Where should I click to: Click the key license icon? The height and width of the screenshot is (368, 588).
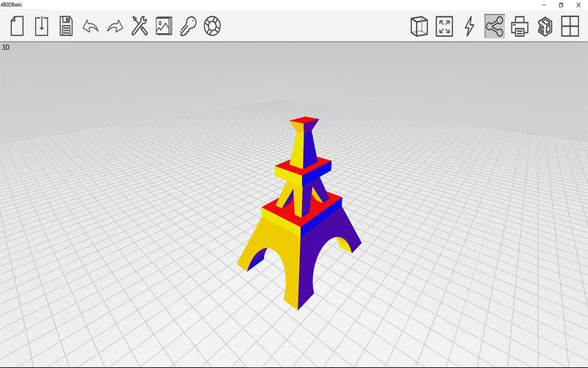coord(188,26)
